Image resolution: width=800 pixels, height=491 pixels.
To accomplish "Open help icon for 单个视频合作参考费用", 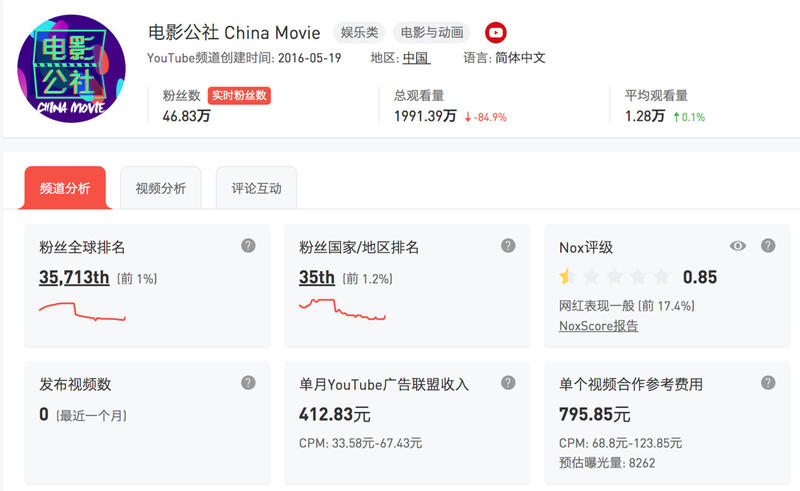I will (768, 382).
